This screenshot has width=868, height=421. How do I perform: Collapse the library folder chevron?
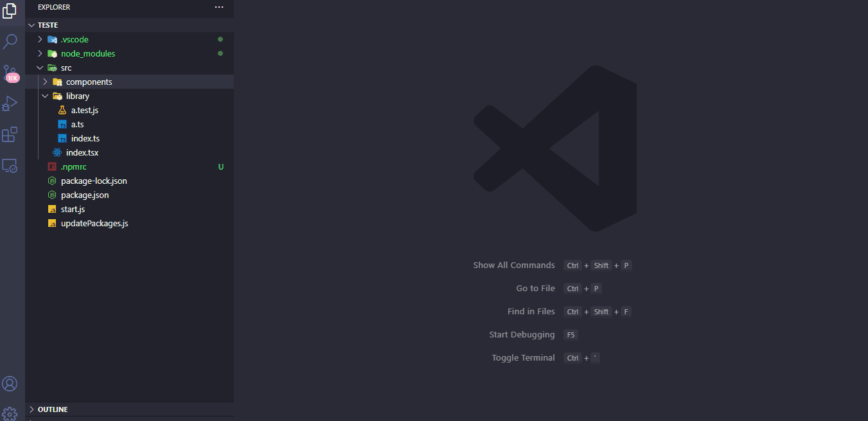[45, 96]
